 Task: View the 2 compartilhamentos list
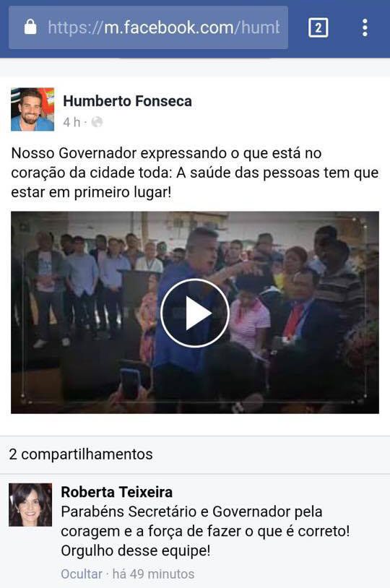[x=81, y=454]
